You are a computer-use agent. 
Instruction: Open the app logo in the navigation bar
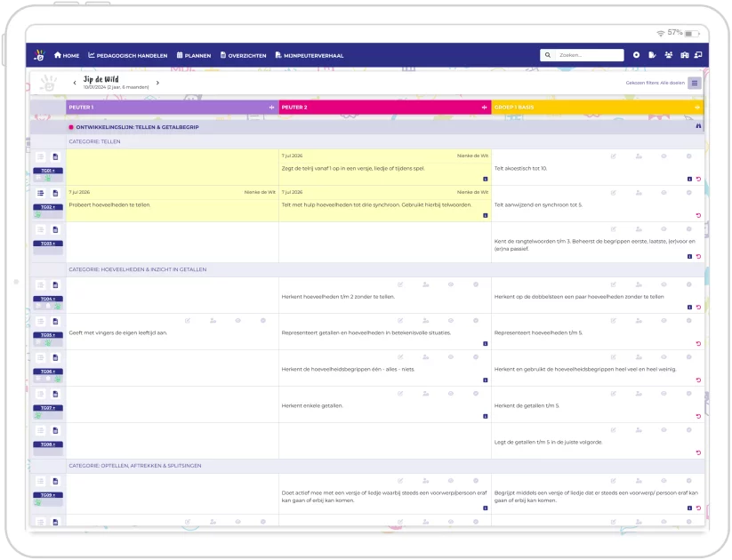pyautogui.click(x=39, y=55)
